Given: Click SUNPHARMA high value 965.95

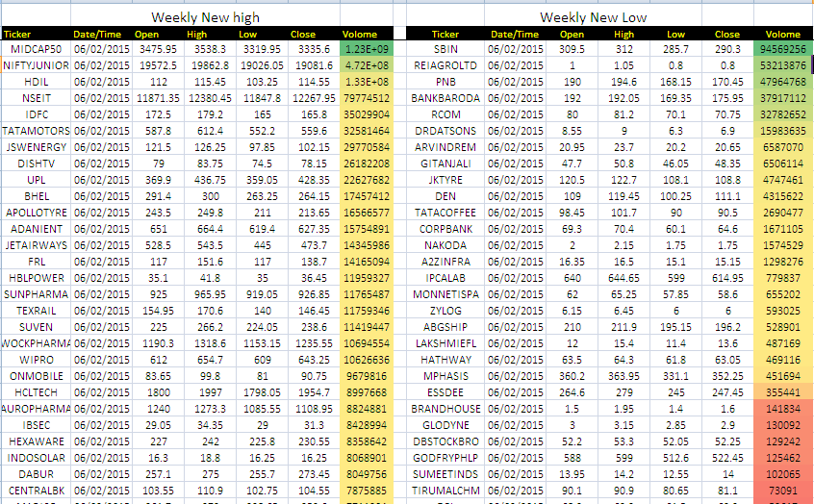Looking at the screenshot, I should (x=211, y=294).
